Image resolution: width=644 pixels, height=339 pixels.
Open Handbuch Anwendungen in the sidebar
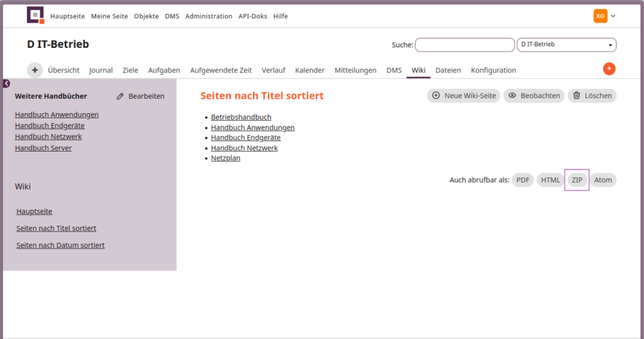tap(57, 114)
